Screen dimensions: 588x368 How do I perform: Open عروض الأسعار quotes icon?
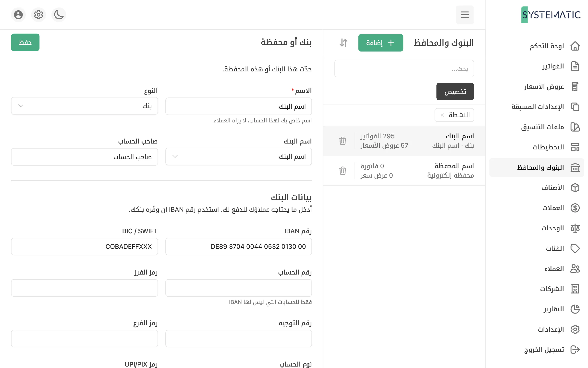(575, 87)
